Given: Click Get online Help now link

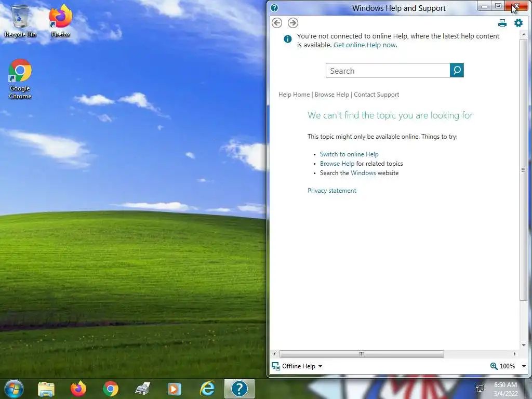Looking at the screenshot, I should click(x=365, y=45).
